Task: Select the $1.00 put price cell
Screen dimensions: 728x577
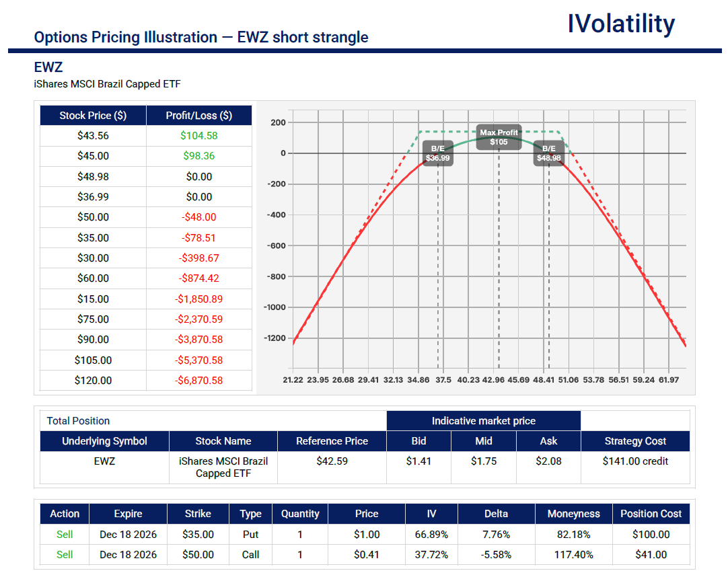Action: pos(366,535)
